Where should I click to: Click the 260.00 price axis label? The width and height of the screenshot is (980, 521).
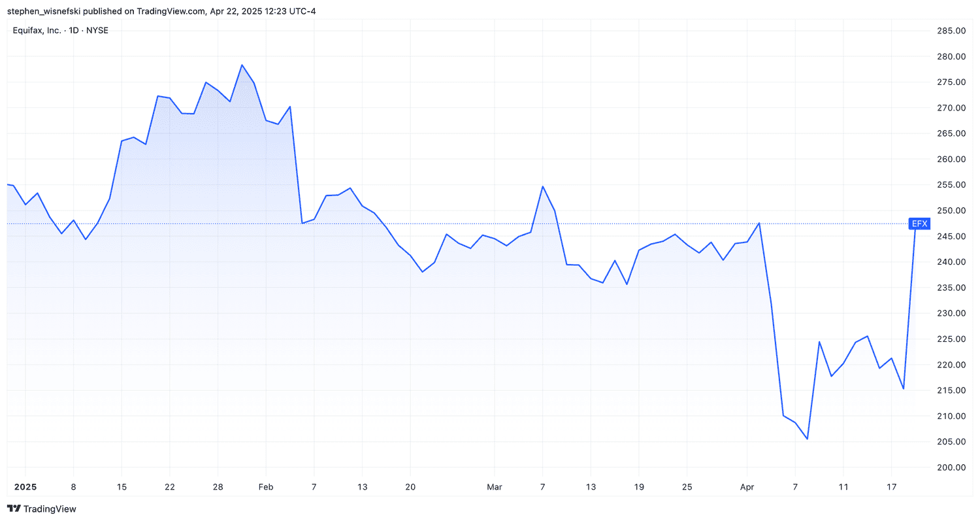[x=950, y=160]
